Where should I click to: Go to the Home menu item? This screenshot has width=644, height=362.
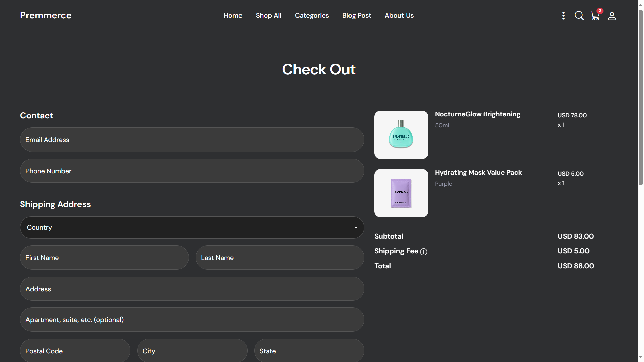(233, 15)
